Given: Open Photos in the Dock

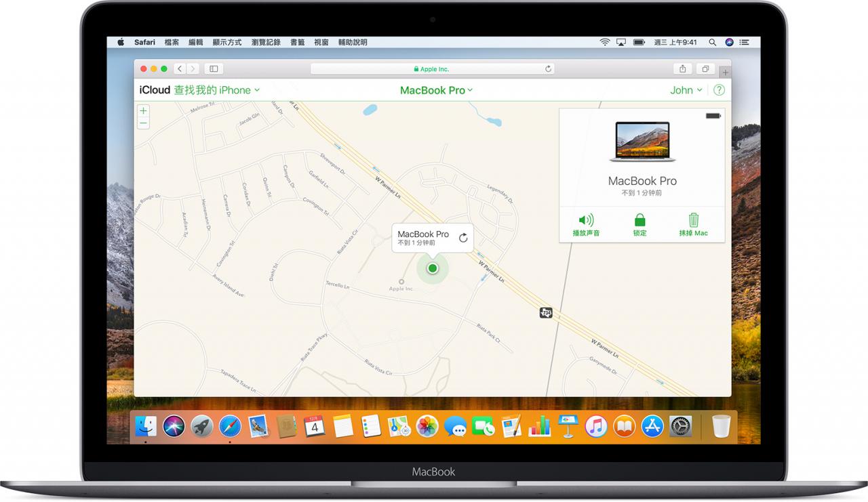Looking at the screenshot, I should [427, 426].
